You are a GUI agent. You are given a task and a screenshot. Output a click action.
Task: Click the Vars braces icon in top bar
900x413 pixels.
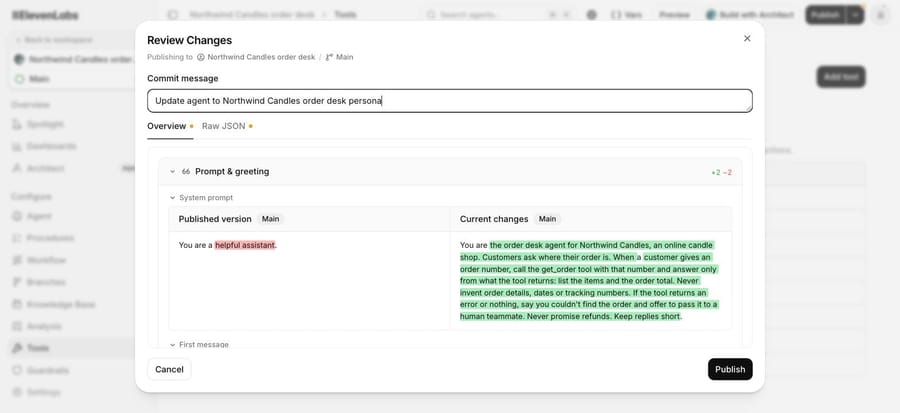pyautogui.click(x=616, y=15)
